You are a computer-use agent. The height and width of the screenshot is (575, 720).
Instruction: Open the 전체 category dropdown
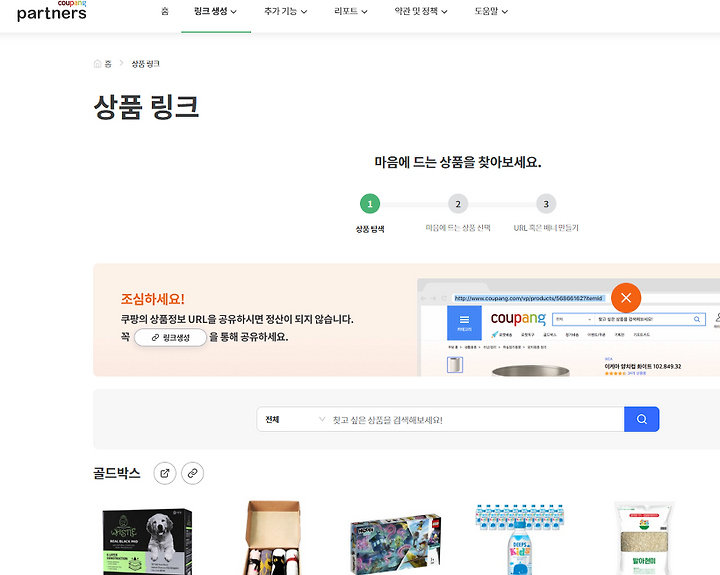pos(294,419)
